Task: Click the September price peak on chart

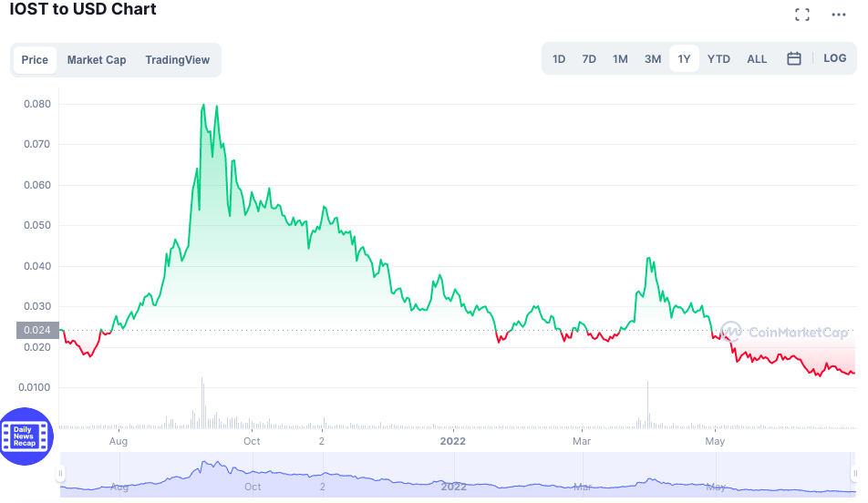Action: click(203, 105)
